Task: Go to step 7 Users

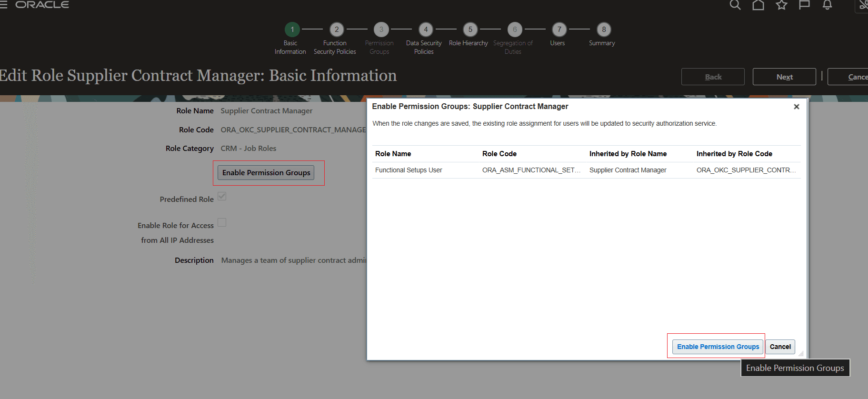Action: 559,30
